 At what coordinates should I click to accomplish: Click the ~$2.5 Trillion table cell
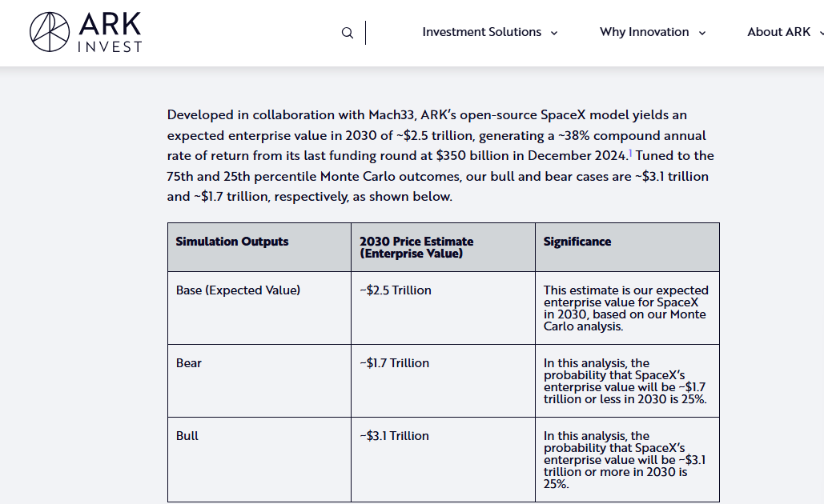[x=396, y=290]
